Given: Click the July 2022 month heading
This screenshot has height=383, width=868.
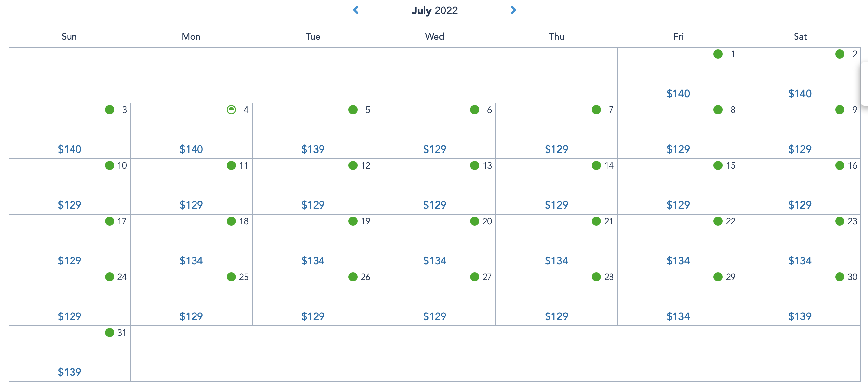Looking at the screenshot, I should [x=435, y=10].
